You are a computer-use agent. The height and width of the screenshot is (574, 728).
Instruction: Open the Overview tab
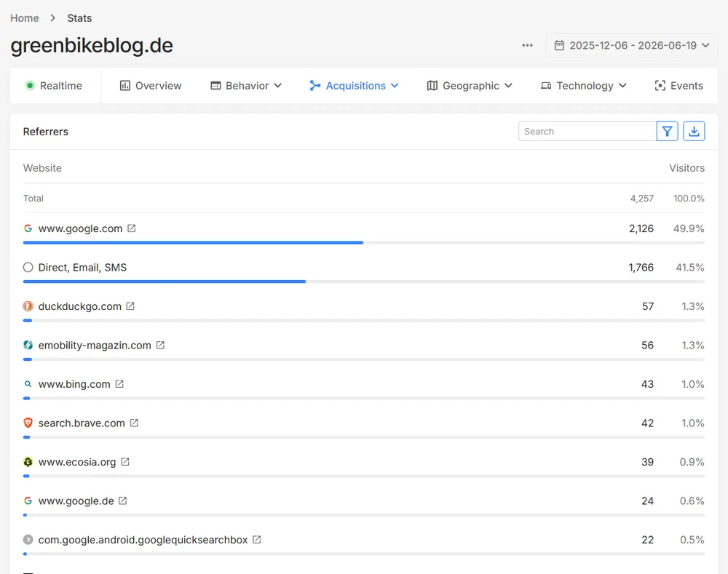click(151, 86)
